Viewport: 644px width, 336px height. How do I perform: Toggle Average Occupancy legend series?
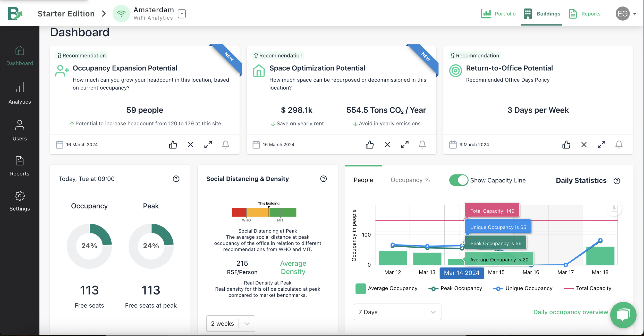click(386, 289)
